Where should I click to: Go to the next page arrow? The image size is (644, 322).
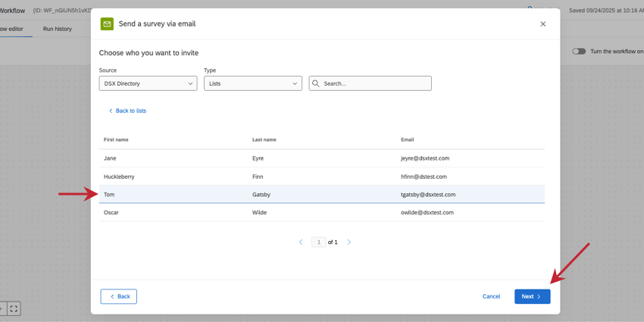tap(349, 242)
